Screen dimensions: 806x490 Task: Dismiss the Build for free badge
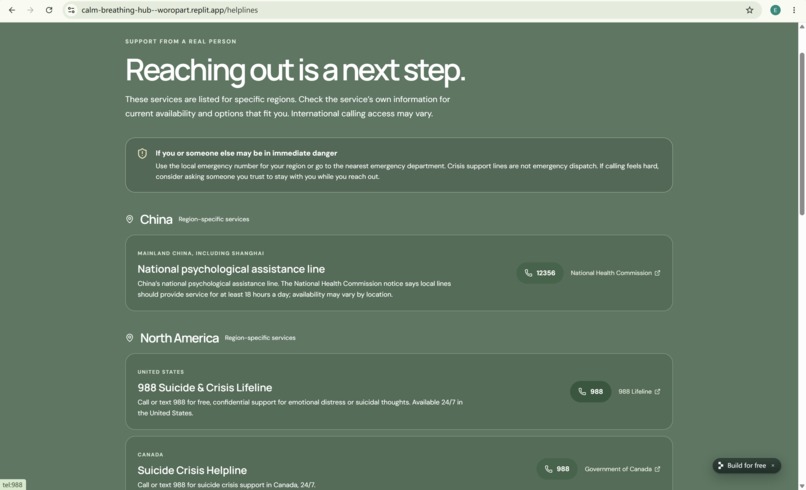pyautogui.click(x=773, y=465)
